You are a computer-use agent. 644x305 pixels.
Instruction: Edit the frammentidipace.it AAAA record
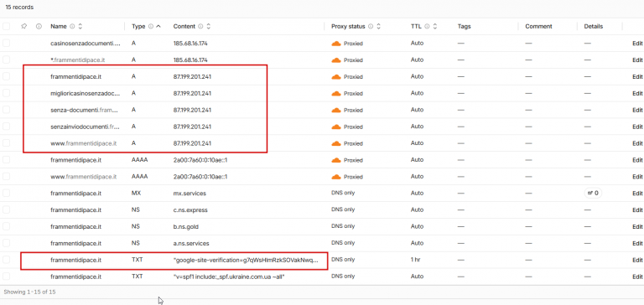[637, 160]
